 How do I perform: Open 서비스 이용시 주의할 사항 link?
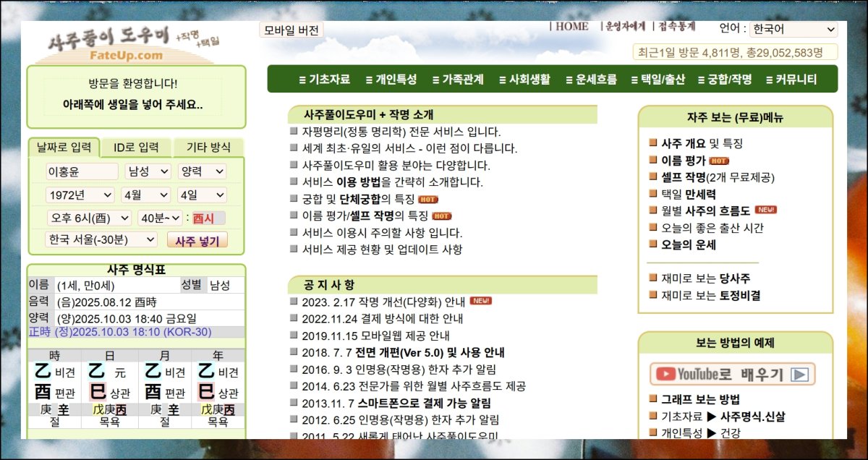click(x=383, y=233)
